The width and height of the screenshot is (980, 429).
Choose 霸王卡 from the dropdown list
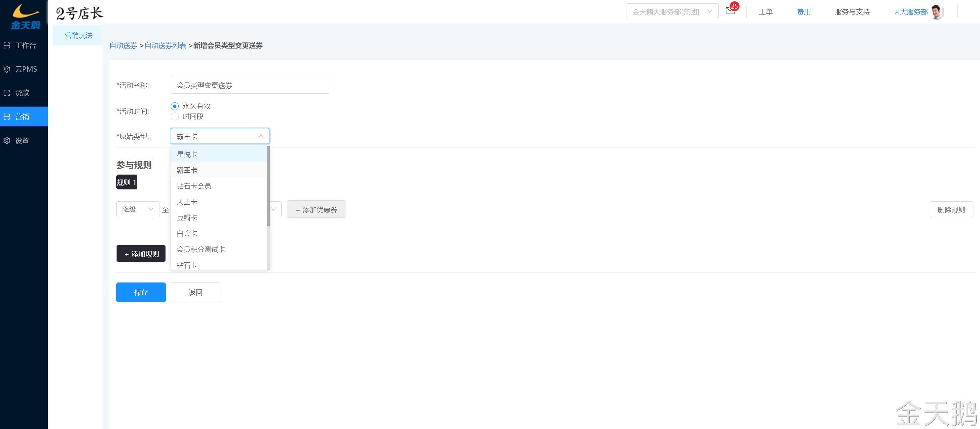[x=219, y=170]
